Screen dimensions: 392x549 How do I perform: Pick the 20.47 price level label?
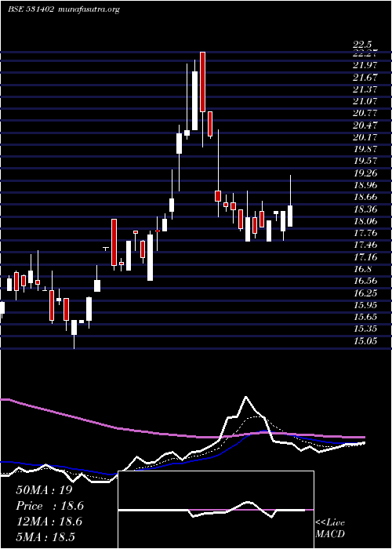click(x=365, y=125)
